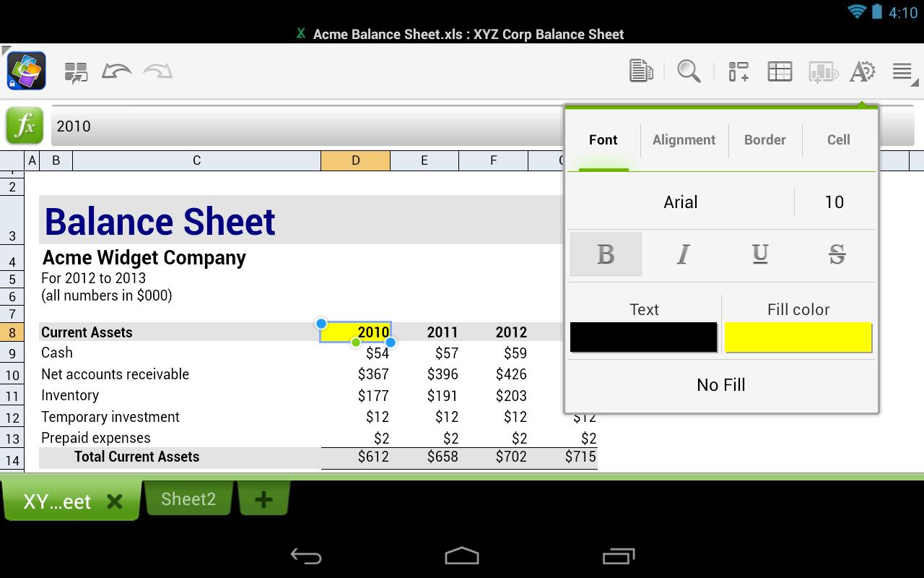This screenshot has height=578, width=924.
Task: Select the Temporary investment cell
Action: [110, 417]
